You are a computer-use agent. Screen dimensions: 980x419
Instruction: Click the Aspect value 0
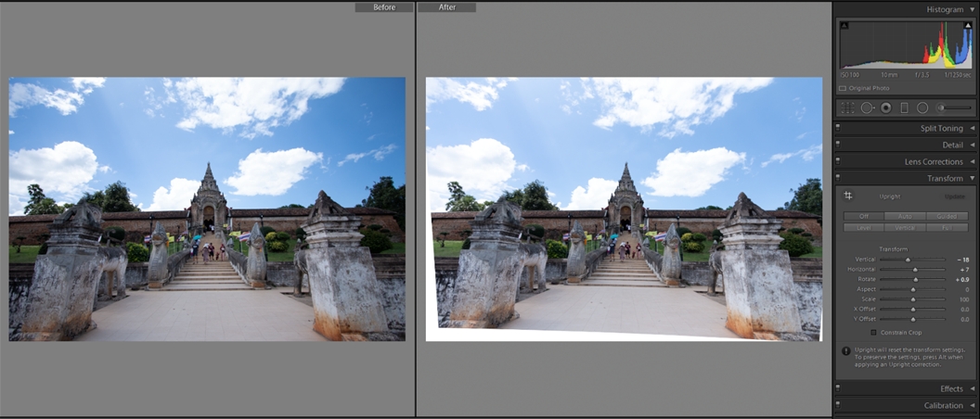[x=967, y=289]
